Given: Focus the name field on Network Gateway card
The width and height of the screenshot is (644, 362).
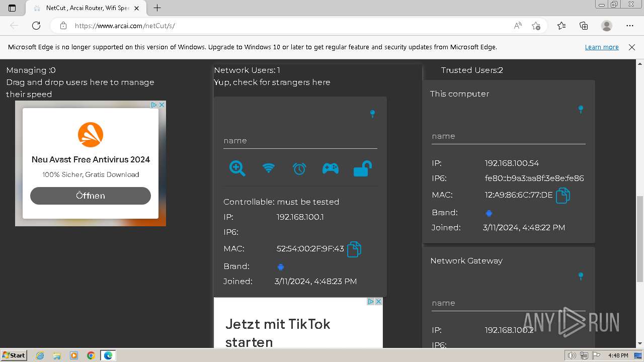Looking at the screenshot, I should 509,303.
